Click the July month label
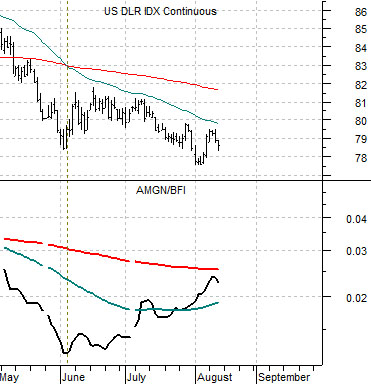 [x=136, y=378]
